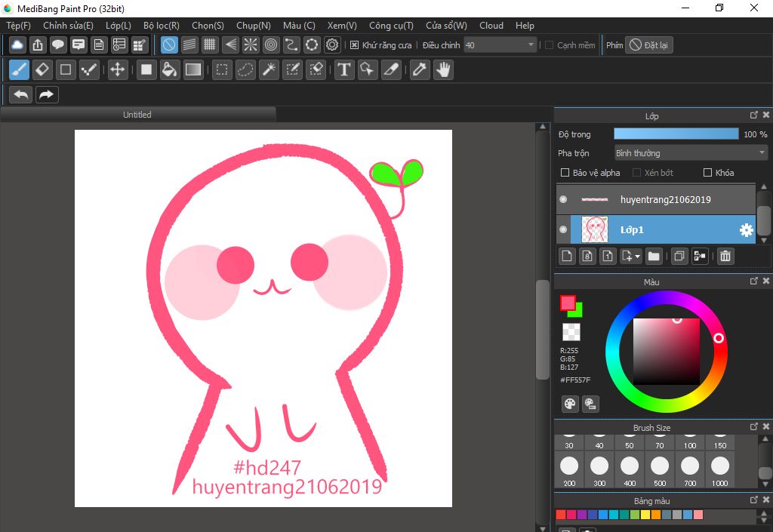Expand the Điều chỉnh value dropdown
The height and width of the screenshot is (532, 773).
coord(531,45)
